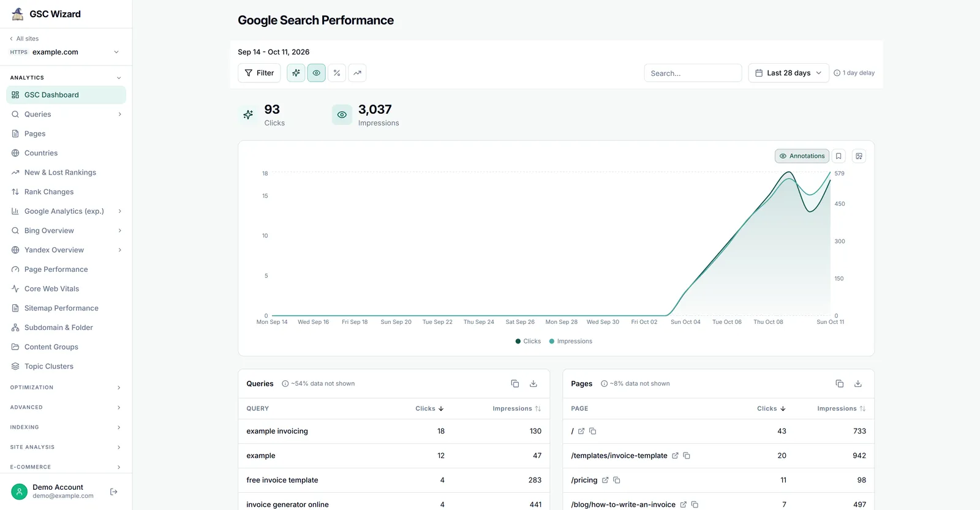Click the Filter button

(259, 73)
